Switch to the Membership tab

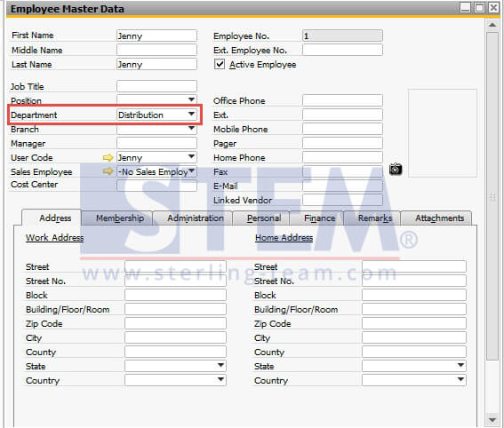point(117,218)
